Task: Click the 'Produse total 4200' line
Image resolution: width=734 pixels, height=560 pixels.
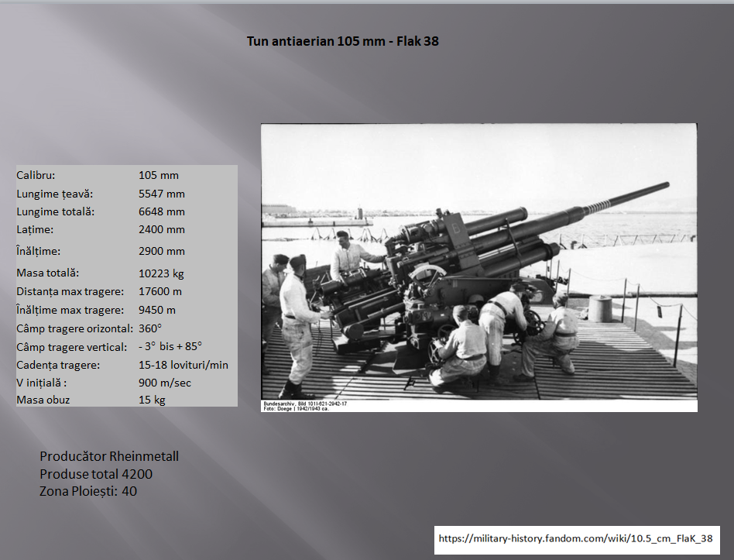Action: coord(96,474)
